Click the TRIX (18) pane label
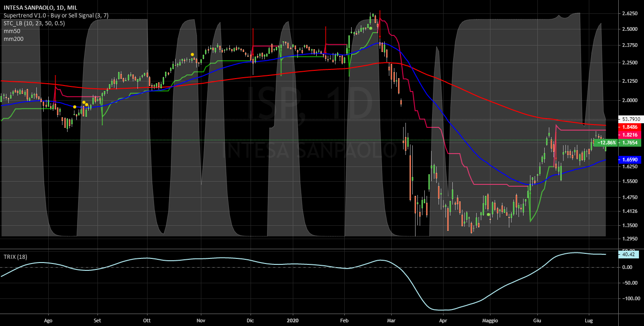 [x=15, y=257]
